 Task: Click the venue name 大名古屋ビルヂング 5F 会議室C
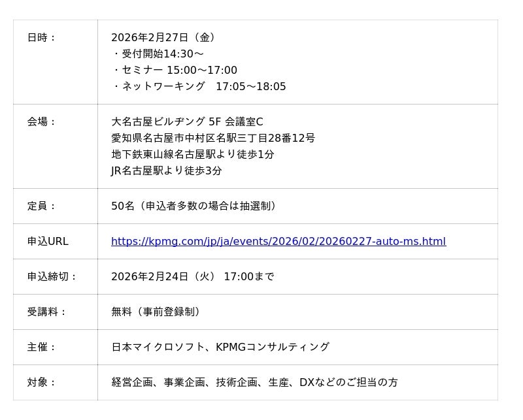[187, 122]
